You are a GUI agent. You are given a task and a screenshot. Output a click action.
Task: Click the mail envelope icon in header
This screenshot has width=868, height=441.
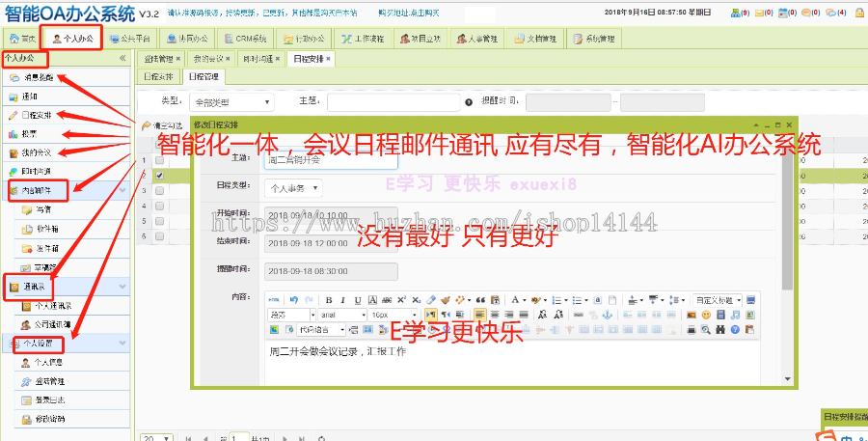coord(759,13)
